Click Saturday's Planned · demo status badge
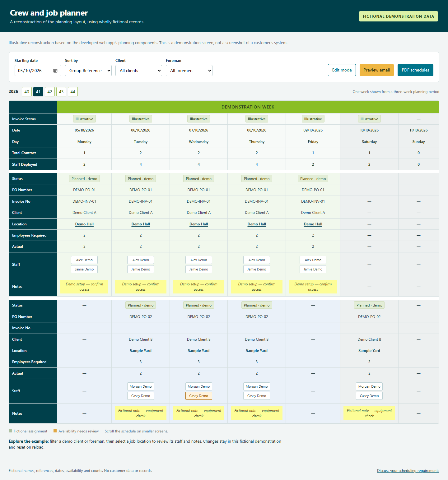448x480 pixels. [369, 305]
